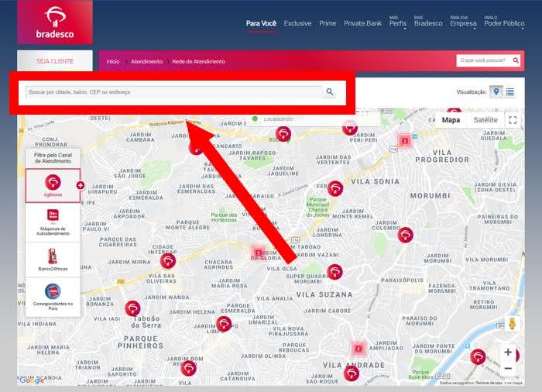The image size is (542, 392).
Task: Go to Início breadcrumb
Action: click(113, 61)
